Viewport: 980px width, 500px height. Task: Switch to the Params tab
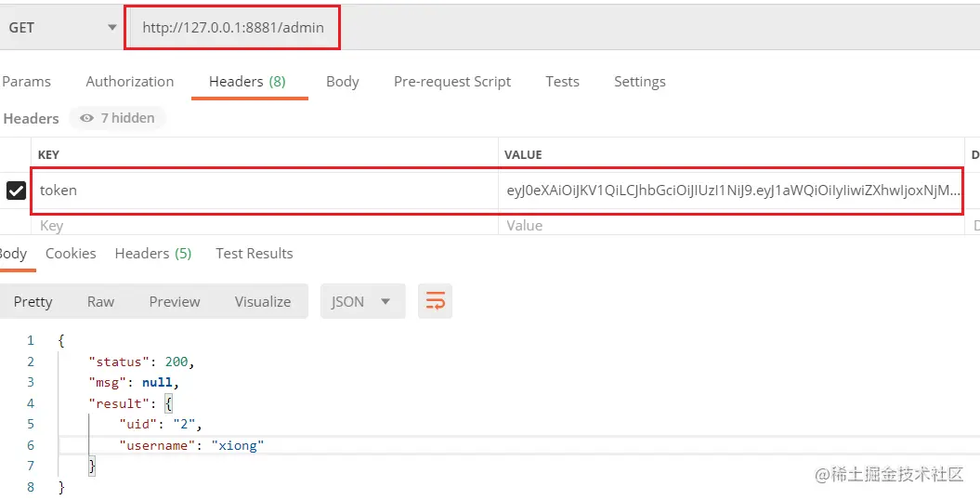[26, 82]
